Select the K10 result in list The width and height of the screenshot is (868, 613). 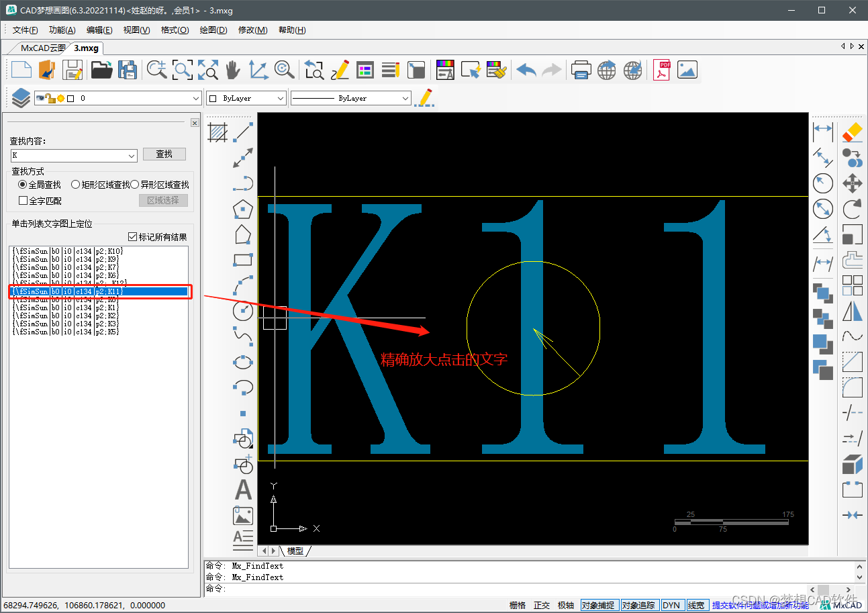(67, 251)
